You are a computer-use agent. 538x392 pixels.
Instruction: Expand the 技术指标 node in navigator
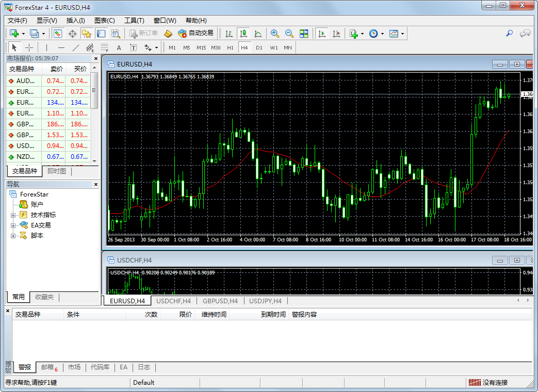[x=13, y=215]
